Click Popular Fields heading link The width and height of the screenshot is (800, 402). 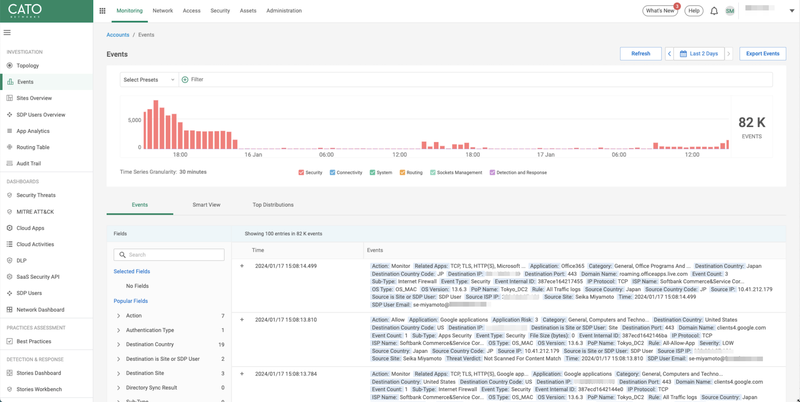[130, 301]
